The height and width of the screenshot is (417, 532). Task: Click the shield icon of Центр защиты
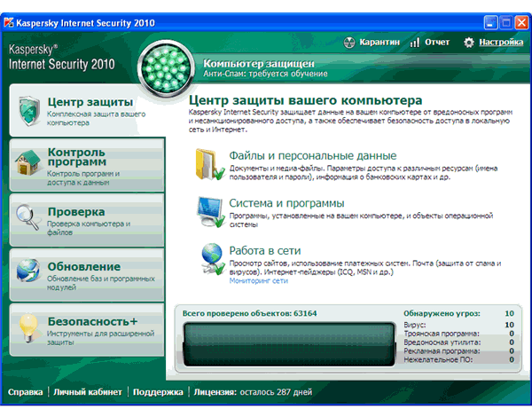29,111
